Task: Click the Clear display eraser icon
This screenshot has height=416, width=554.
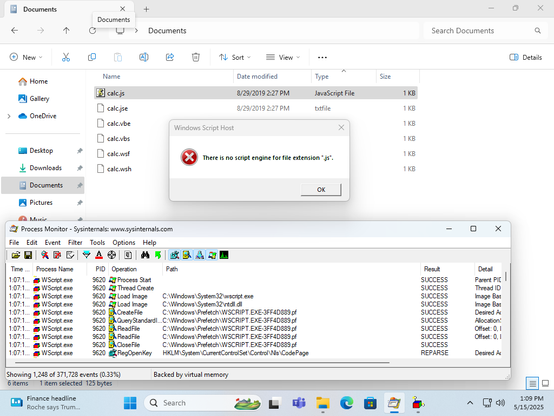Action: [x=70, y=255]
